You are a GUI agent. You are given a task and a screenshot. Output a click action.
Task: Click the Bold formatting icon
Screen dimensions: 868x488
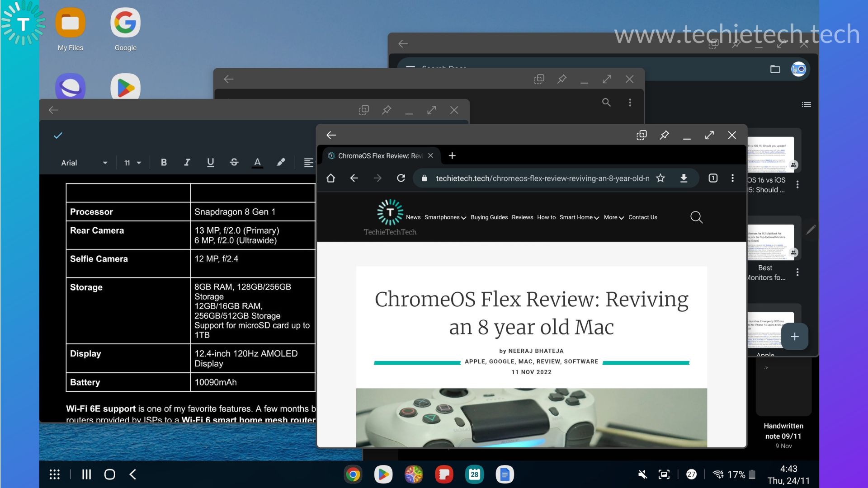pyautogui.click(x=164, y=162)
